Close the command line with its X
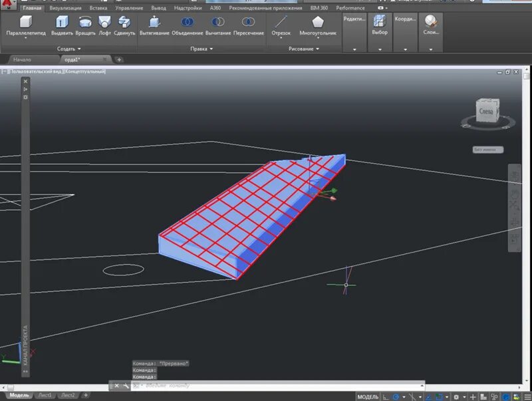The image size is (532, 401). pos(116,386)
